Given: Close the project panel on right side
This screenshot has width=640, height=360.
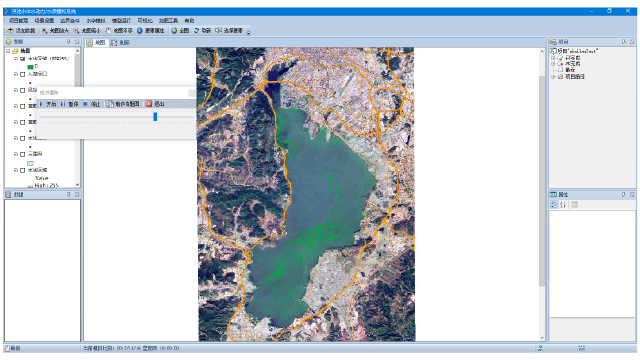Looking at the screenshot, I should coord(632,42).
